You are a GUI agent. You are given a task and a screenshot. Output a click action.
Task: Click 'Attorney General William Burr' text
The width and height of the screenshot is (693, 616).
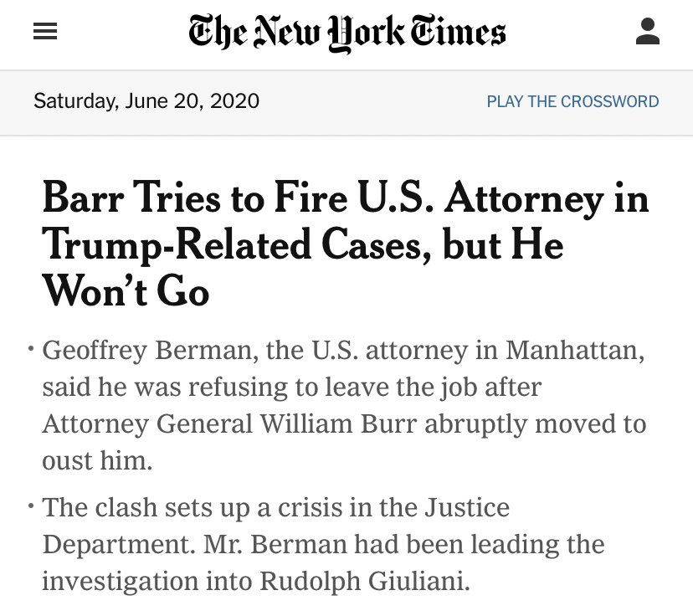point(229,424)
